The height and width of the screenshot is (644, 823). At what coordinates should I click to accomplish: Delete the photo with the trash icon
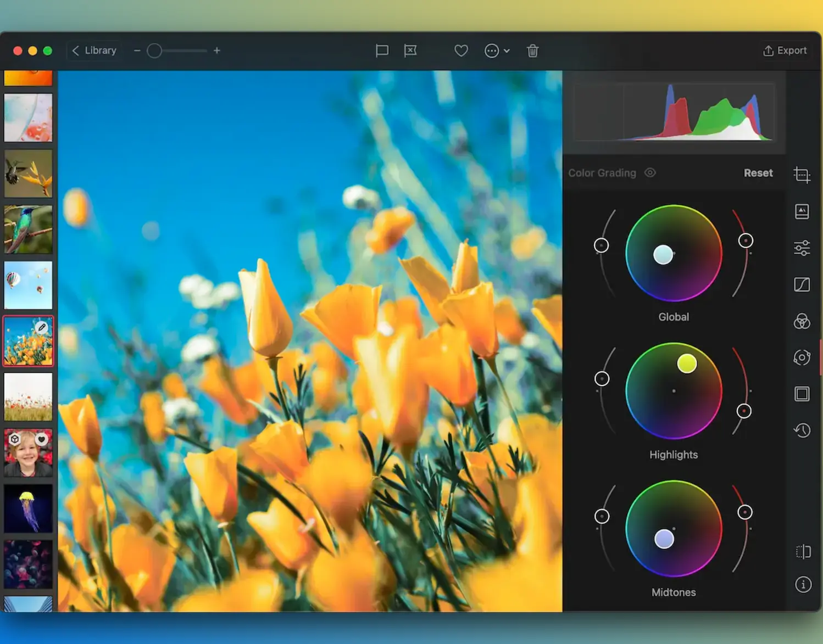click(532, 51)
